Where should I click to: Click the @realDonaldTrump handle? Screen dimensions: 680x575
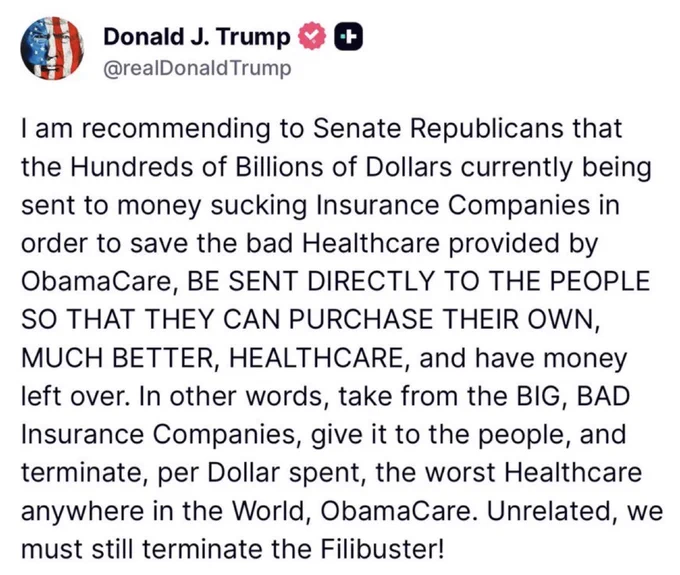(197, 68)
